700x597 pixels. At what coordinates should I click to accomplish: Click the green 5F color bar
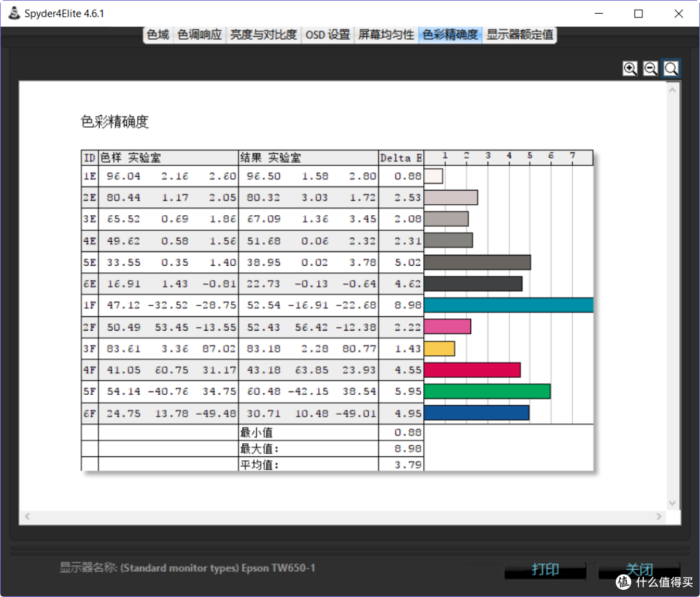[487, 391]
